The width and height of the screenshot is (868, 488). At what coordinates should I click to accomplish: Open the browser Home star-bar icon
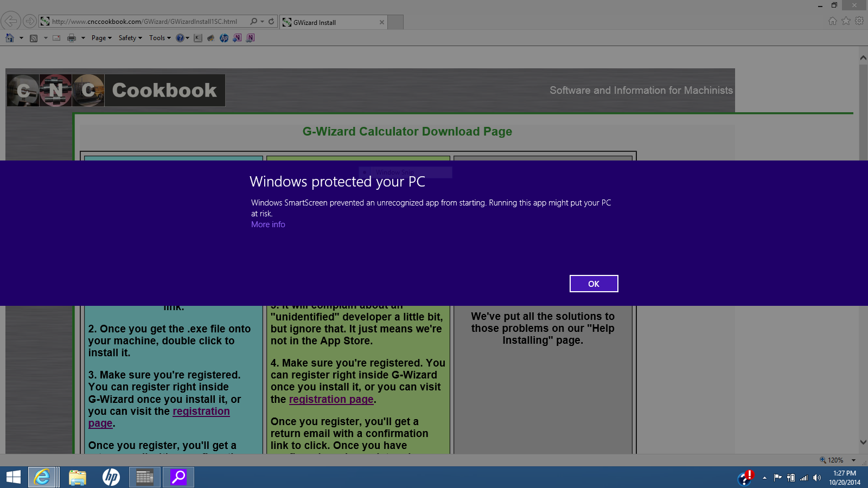click(x=833, y=21)
